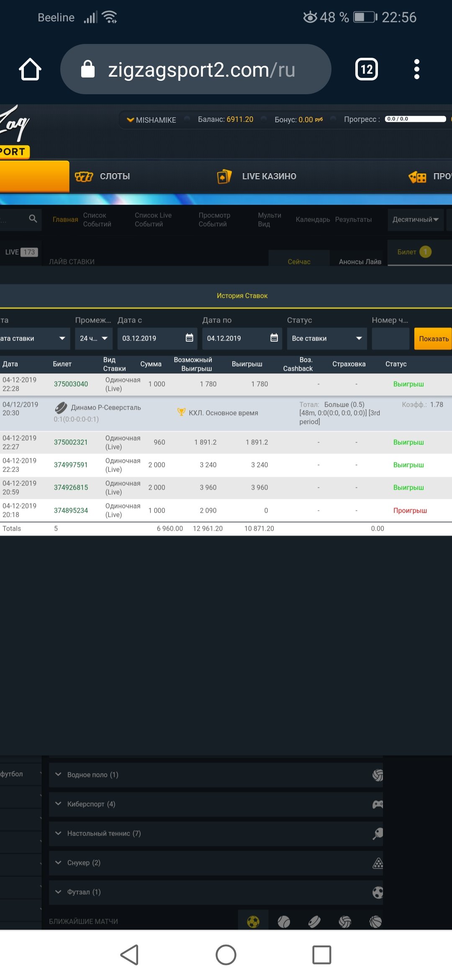The image size is (452, 980).
Task: Expand the Статус 'Все ставки' dropdown
Action: 326,338
